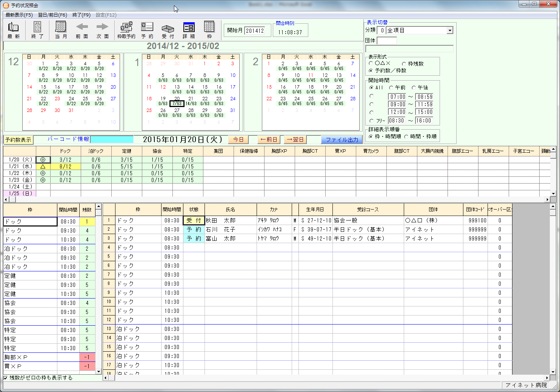The width and height of the screenshot is (560, 392).
Task: Select the 胃×P slot row
Action: (49, 366)
